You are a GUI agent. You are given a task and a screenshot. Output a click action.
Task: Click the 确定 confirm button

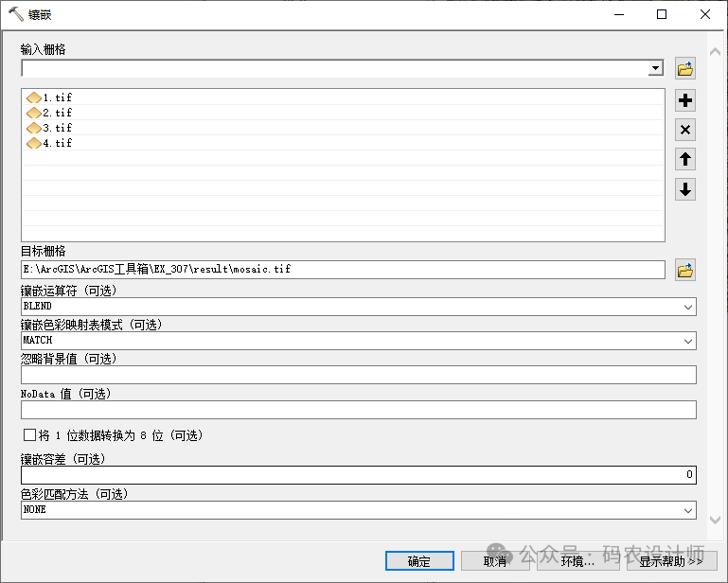tap(419, 561)
